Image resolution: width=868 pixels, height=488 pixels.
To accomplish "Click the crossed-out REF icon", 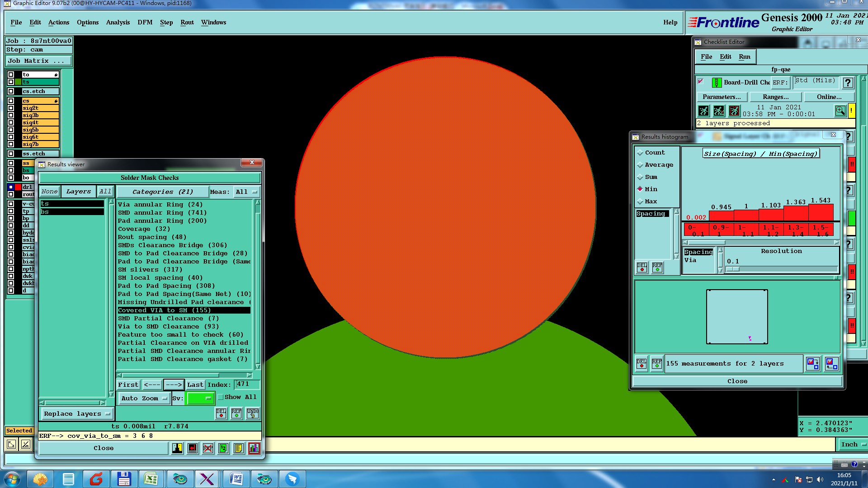I will tap(208, 448).
